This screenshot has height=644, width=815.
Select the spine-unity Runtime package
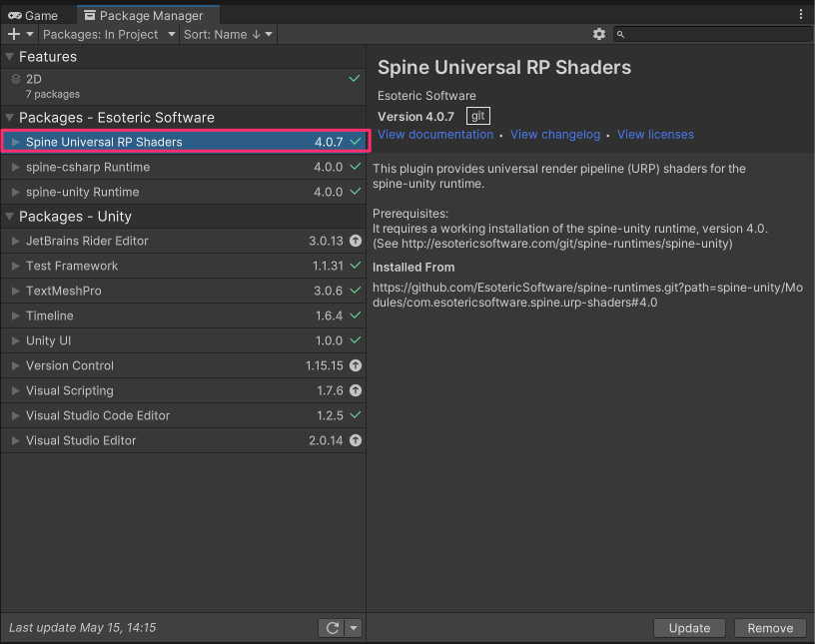coord(83,192)
